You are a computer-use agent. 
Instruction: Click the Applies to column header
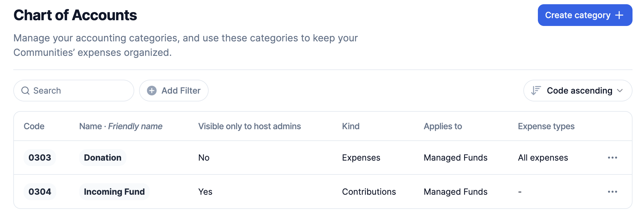(x=443, y=126)
